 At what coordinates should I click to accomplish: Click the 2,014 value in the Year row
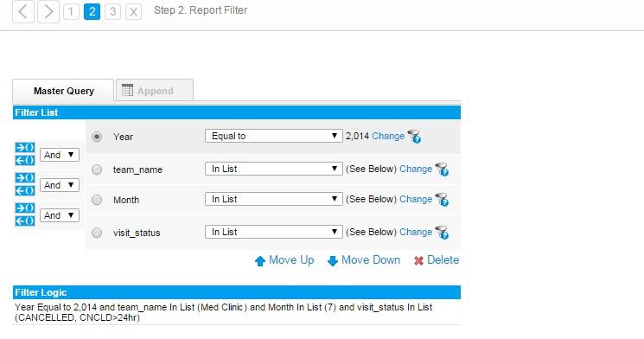click(357, 136)
